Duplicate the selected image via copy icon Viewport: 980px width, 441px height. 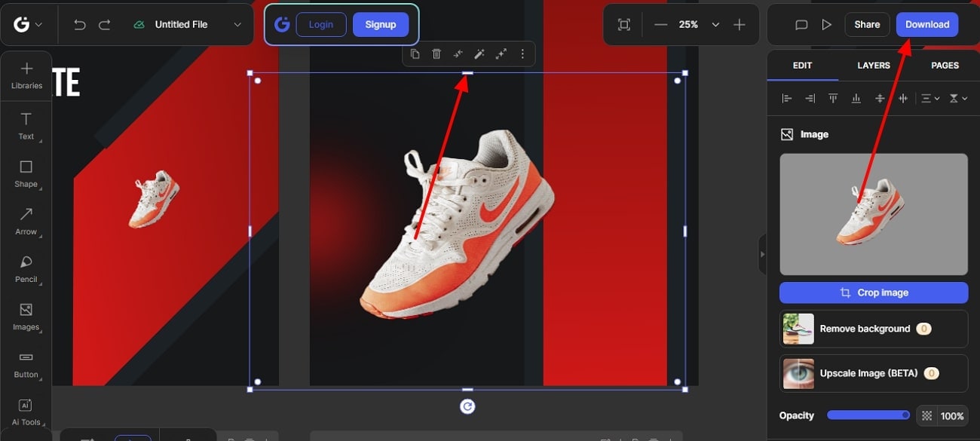(x=415, y=54)
